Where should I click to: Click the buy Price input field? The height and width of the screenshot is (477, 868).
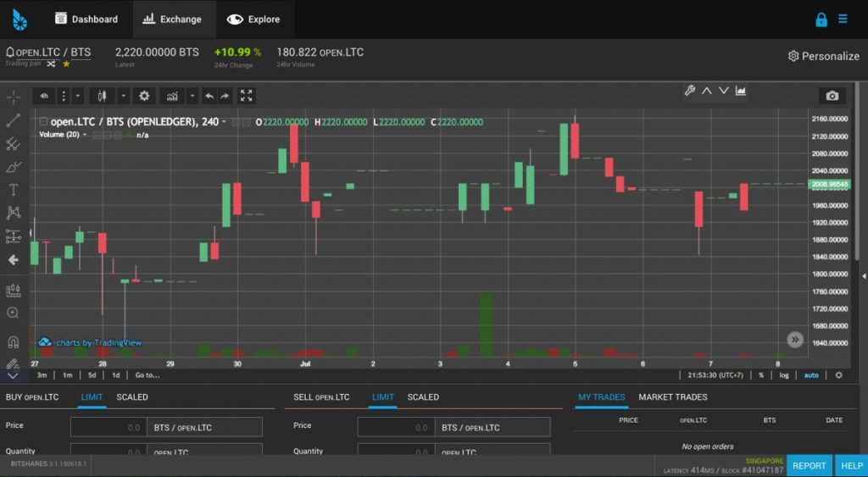[x=108, y=427]
